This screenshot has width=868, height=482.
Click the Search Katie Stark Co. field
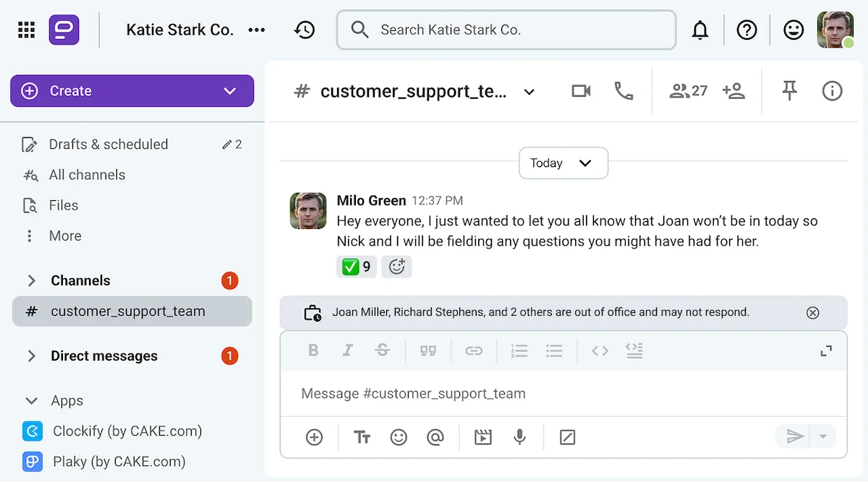pyautogui.click(x=506, y=30)
